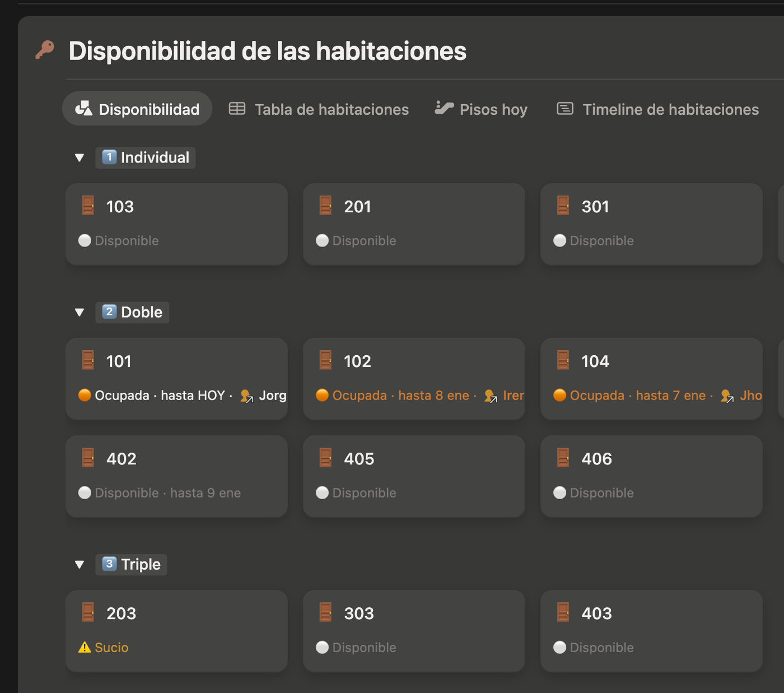Open the guest link Irer on room 102

click(x=513, y=395)
